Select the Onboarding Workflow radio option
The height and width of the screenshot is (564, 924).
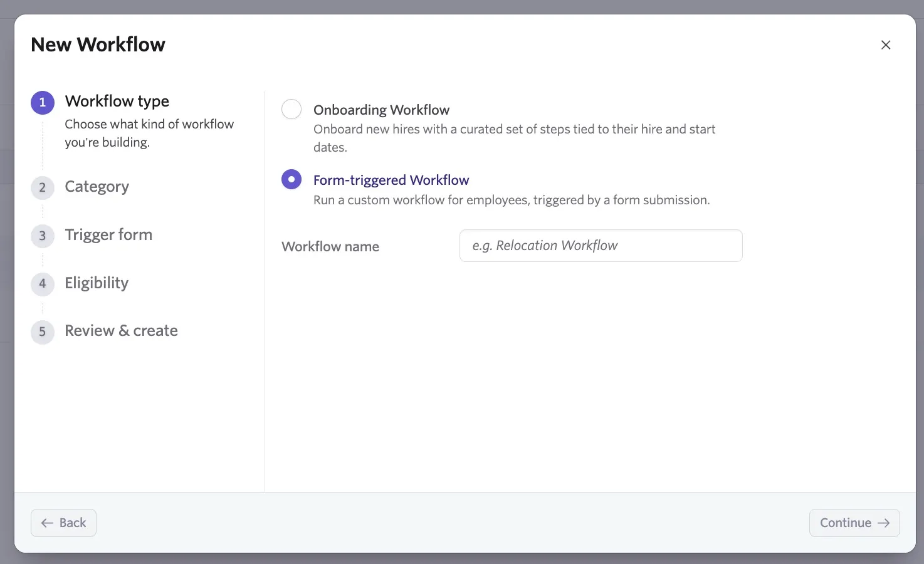(291, 109)
